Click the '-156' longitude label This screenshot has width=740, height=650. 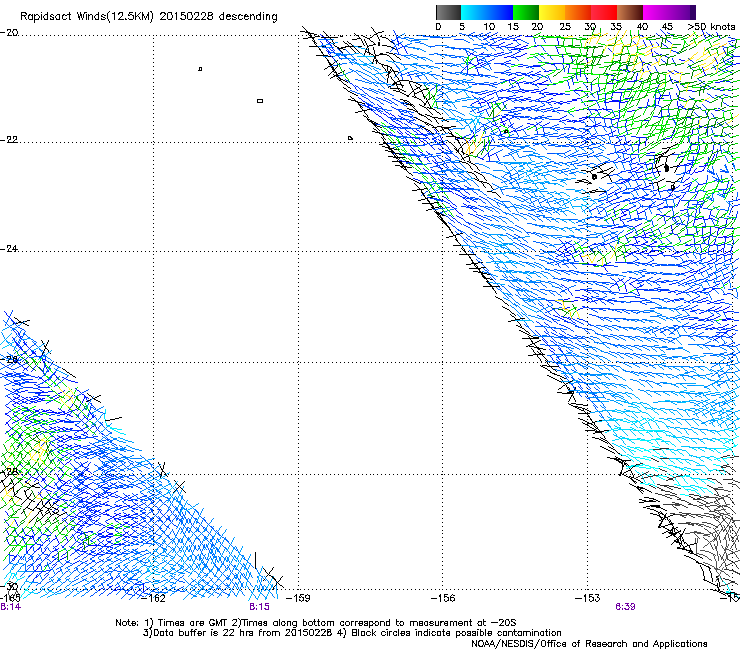pos(443,598)
